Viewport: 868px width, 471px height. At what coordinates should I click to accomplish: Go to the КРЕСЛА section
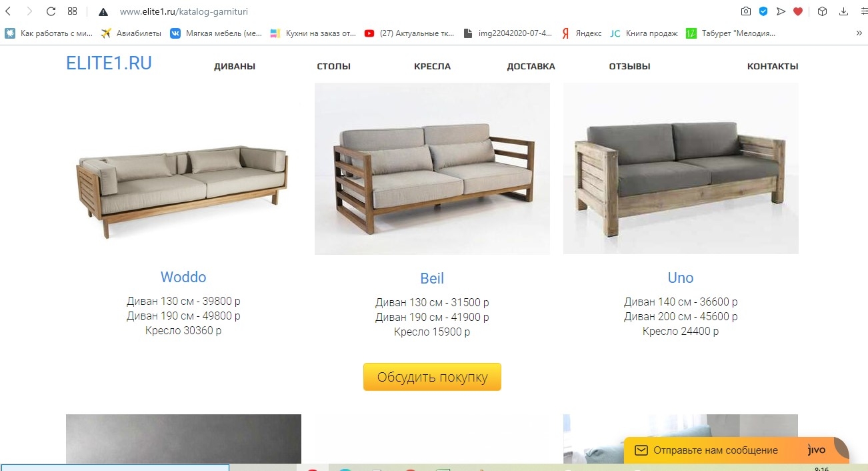pyautogui.click(x=432, y=66)
